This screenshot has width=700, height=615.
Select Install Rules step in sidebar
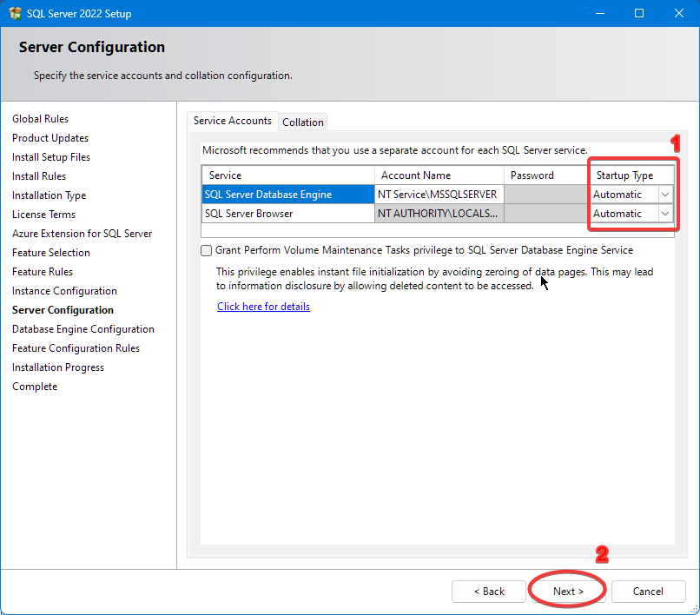click(x=39, y=176)
